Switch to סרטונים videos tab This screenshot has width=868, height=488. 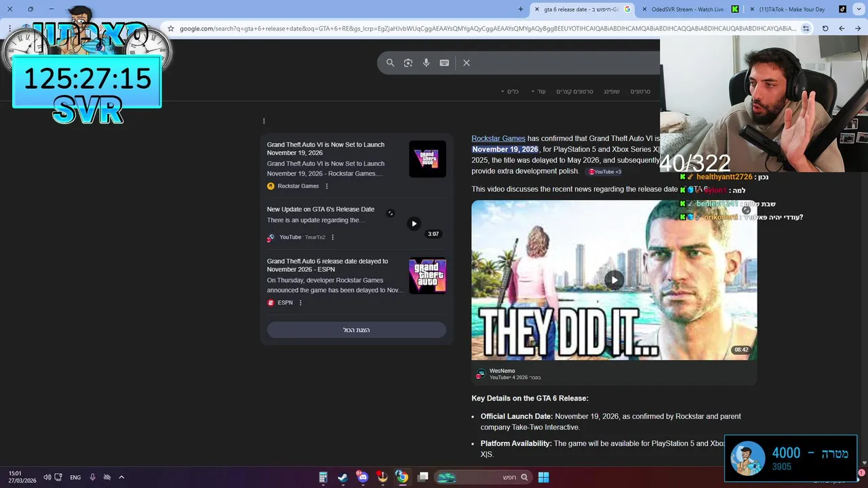click(x=640, y=91)
